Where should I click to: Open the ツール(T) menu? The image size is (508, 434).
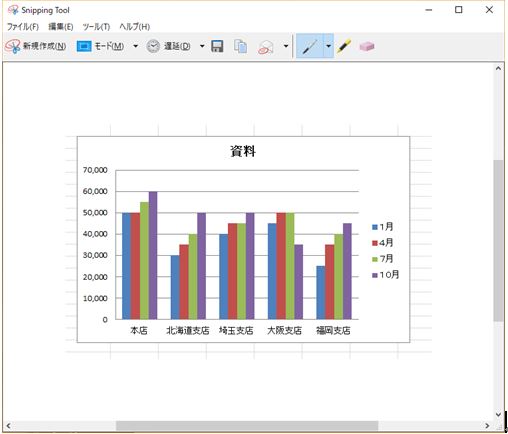tap(96, 27)
